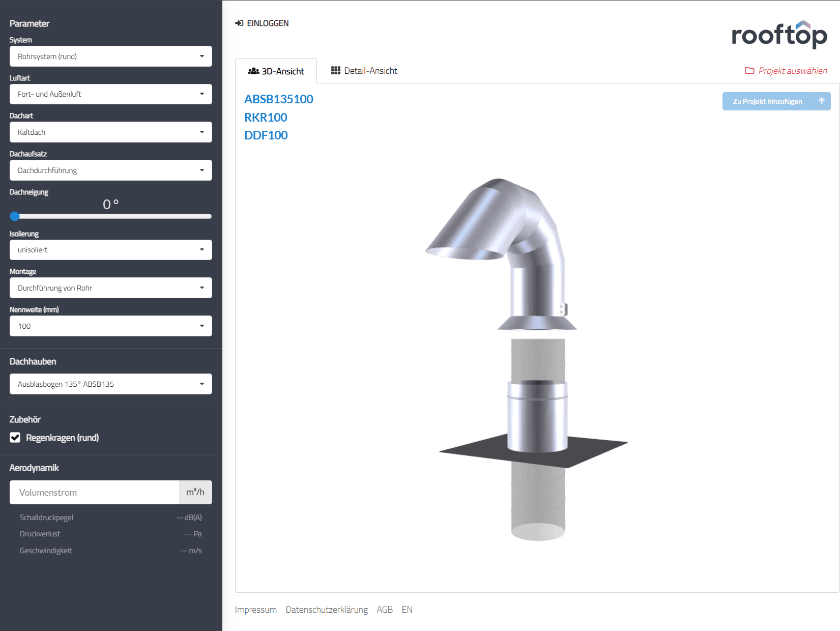Click the Volumenstrom input field
This screenshot has width=840, height=631.
pos(94,492)
